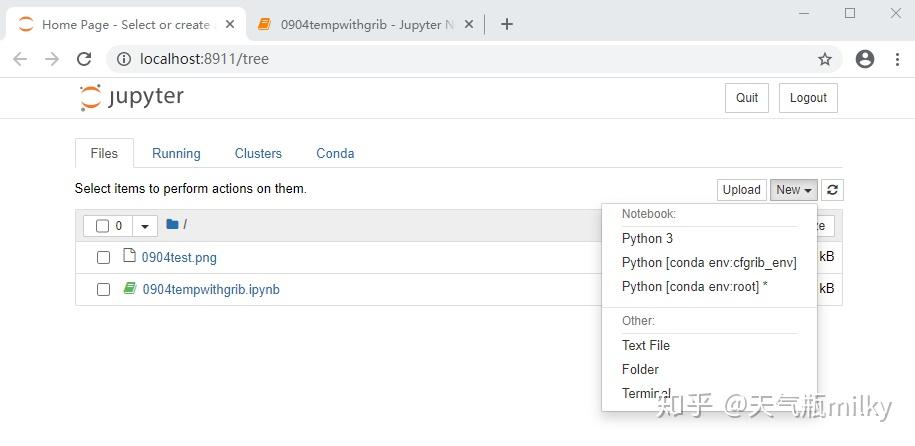Open the Chrome profile avatar icon
Image resolution: width=915 pixels, height=446 pixels.
865,59
